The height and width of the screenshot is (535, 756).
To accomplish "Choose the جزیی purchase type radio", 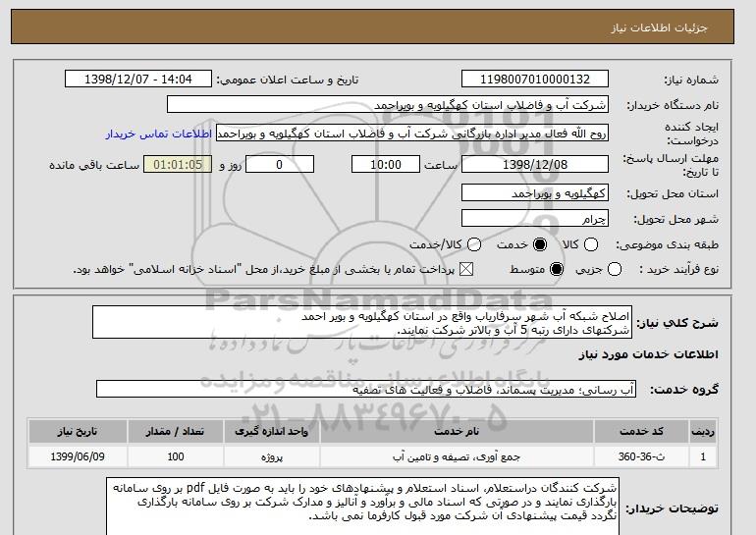I will (615, 269).
